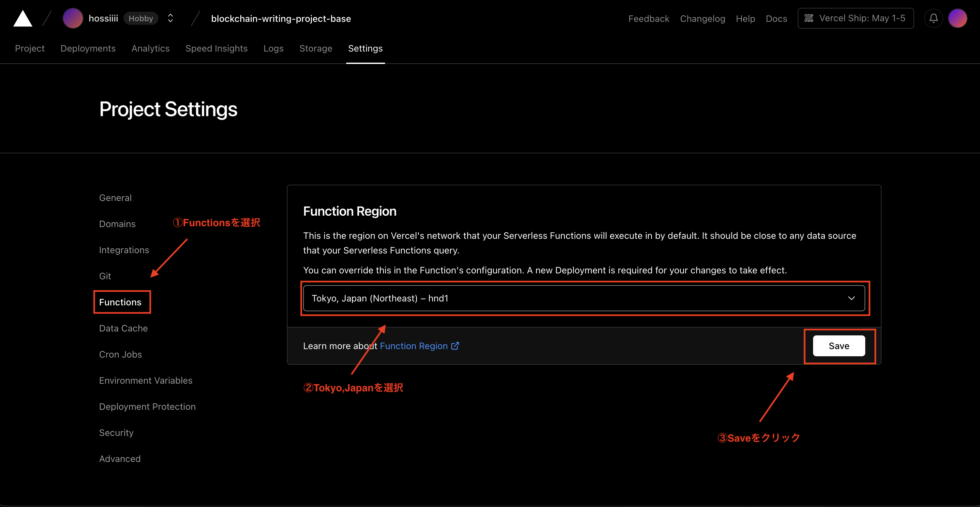Open the Functions settings section
The image size is (980, 507).
[x=120, y=302]
